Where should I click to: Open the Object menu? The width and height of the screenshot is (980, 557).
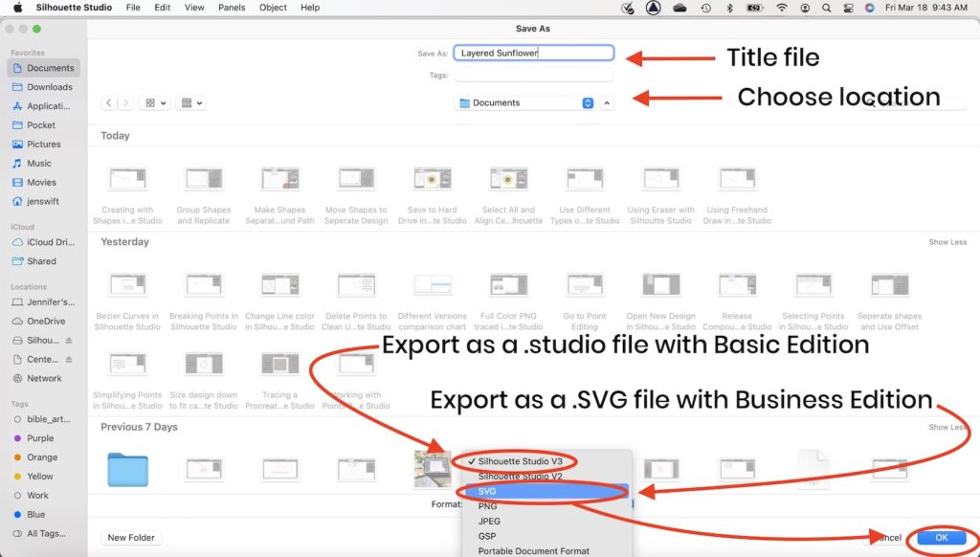pyautogui.click(x=273, y=8)
